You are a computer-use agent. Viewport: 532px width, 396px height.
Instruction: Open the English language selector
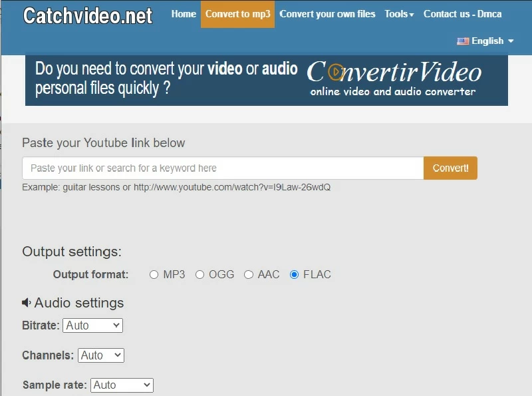(485, 41)
